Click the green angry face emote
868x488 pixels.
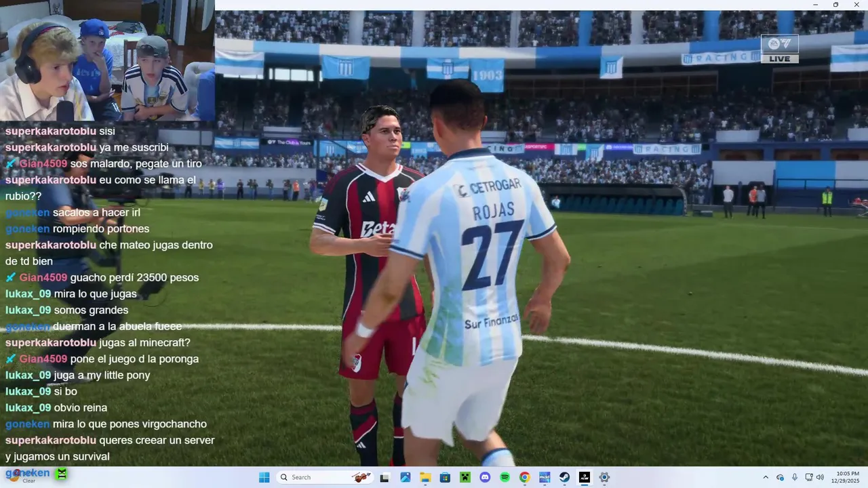click(x=62, y=474)
